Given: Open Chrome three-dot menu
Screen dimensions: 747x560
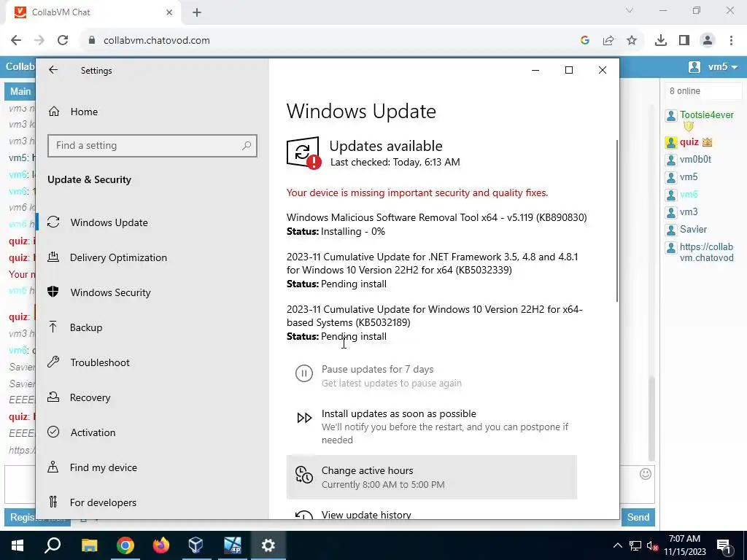Looking at the screenshot, I should click(731, 41).
